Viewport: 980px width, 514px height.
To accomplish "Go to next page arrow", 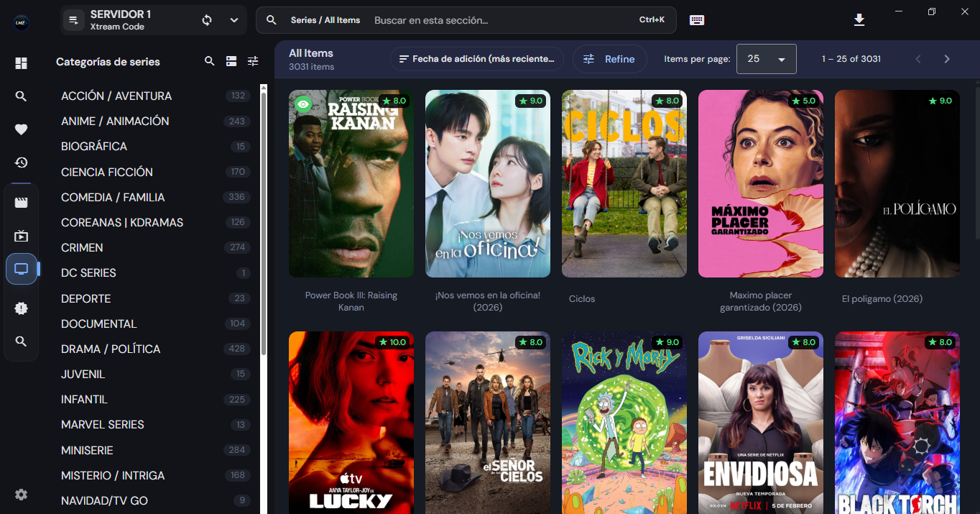I will coord(947,59).
